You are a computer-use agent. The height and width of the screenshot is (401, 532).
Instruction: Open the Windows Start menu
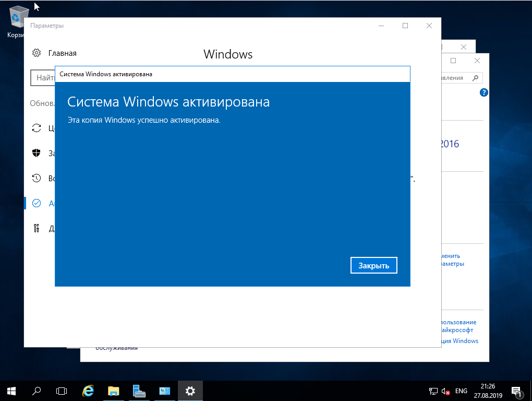click(x=11, y=391)
